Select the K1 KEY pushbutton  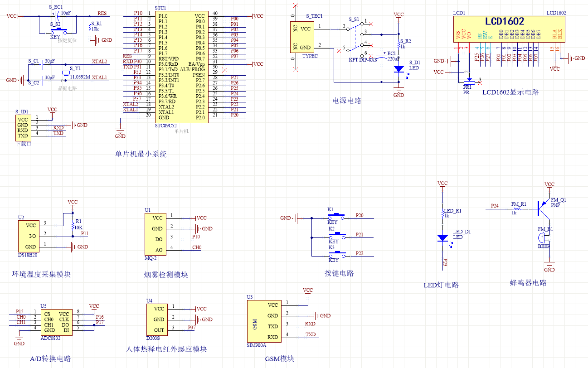pyautogui.click(x=335, y=217)
